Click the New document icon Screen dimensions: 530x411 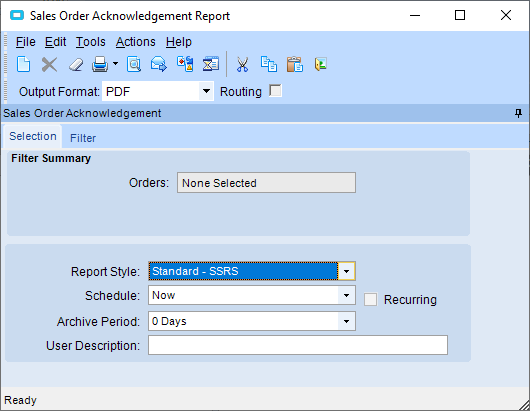coord(24,64)
